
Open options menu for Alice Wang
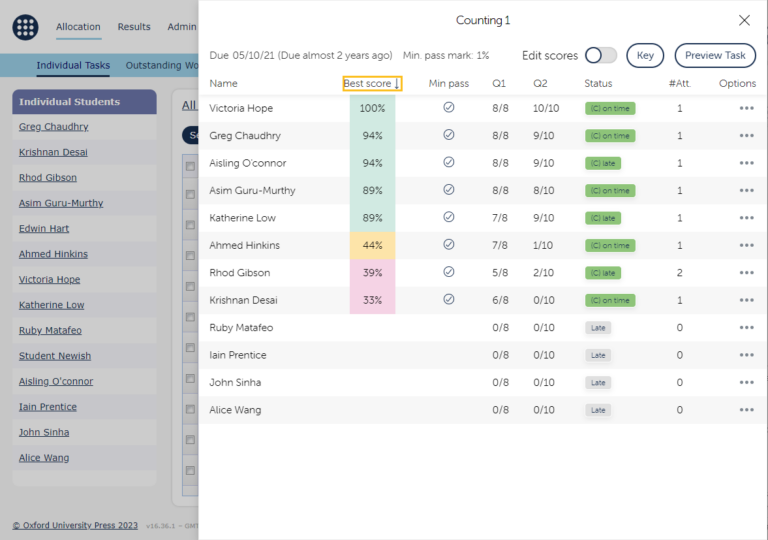coord(746,409)
